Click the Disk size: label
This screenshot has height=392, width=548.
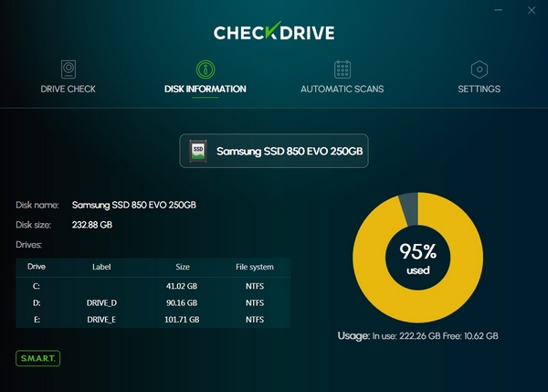pyautogui.click(x=34, y=225)
